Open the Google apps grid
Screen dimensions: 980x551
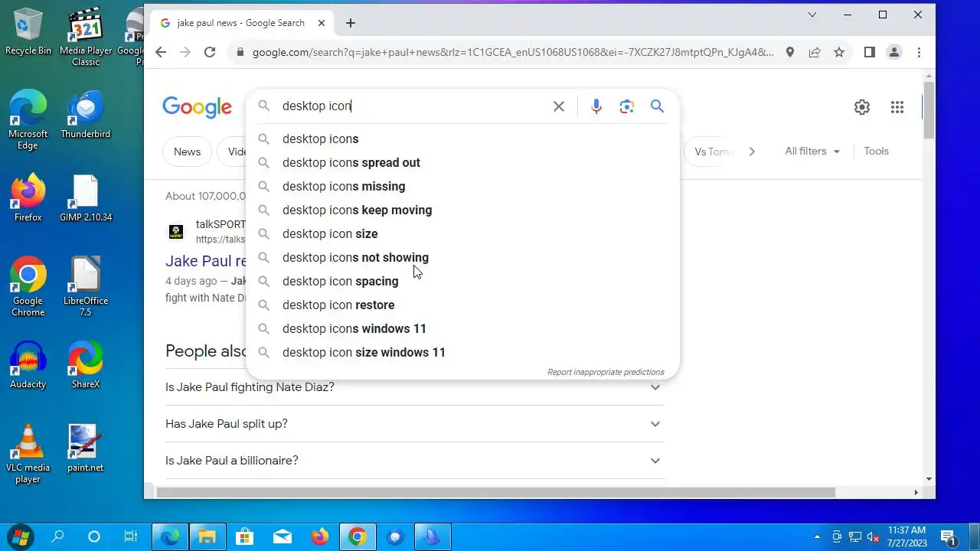point(897,107)
